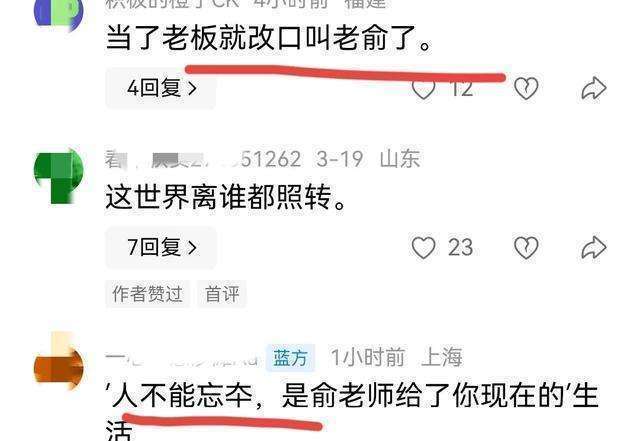Screen dimensions: 640x441
Task: Dislike the 当了老板就改口叫老俞了 comment
Action: 526,88
